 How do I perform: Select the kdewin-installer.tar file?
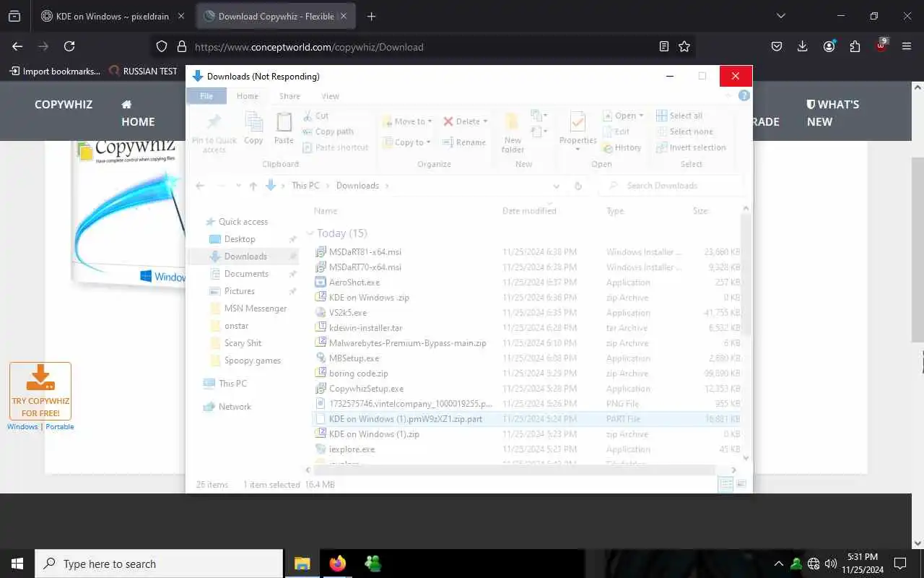(365, 328)
